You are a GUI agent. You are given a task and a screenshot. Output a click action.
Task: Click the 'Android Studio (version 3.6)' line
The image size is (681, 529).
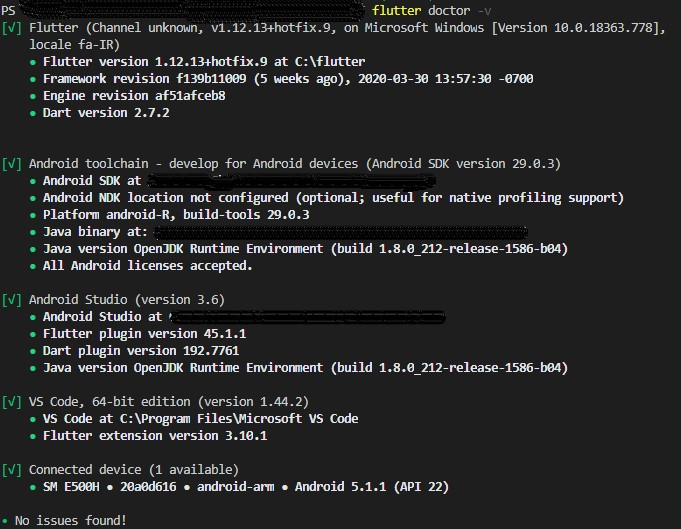(126, 300)
